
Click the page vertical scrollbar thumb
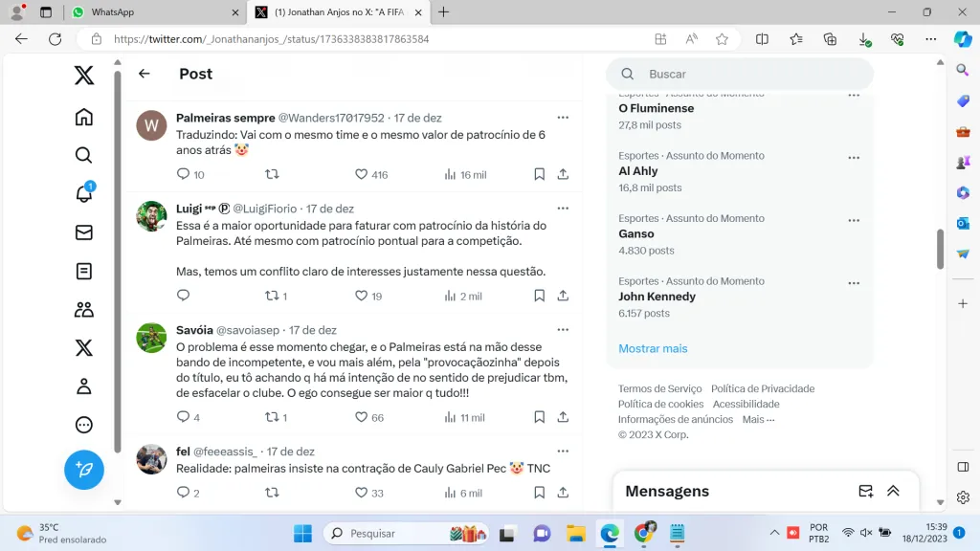(x=940, y=249)
